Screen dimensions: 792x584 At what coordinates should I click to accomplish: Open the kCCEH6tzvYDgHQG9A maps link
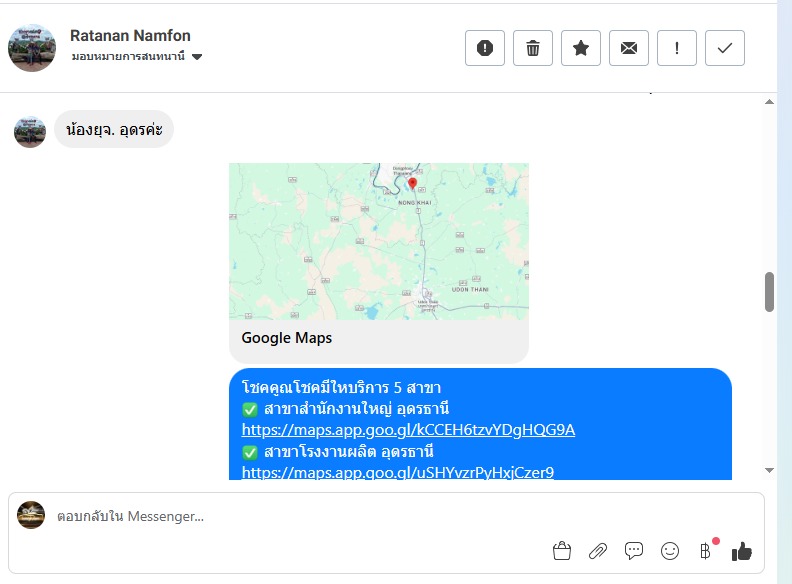[x=408, y=429]
